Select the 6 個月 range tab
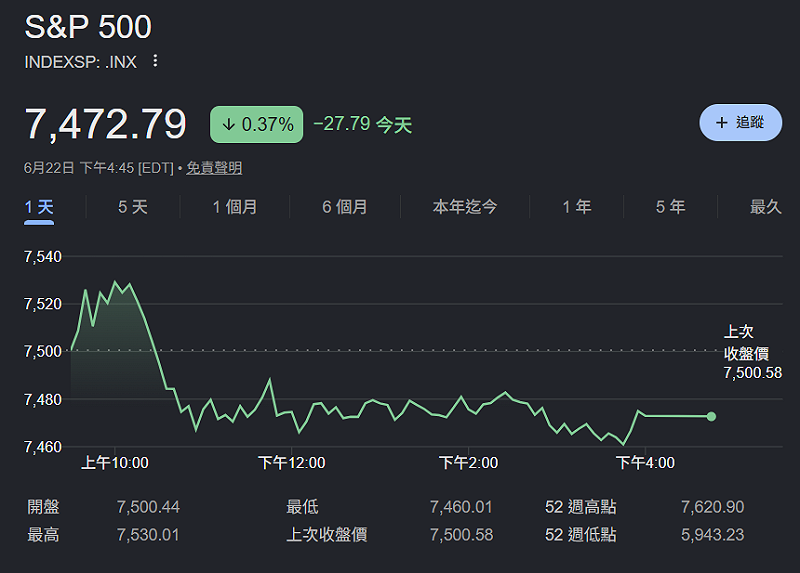This screenshot has height=573, width=800. 345,207
